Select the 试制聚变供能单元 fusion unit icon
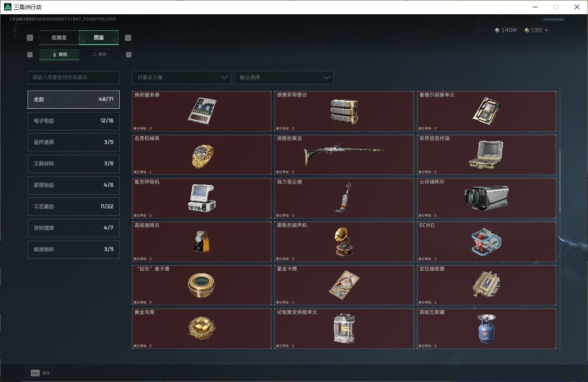Viewport: 588px width, 382px height. click(344, 328)
